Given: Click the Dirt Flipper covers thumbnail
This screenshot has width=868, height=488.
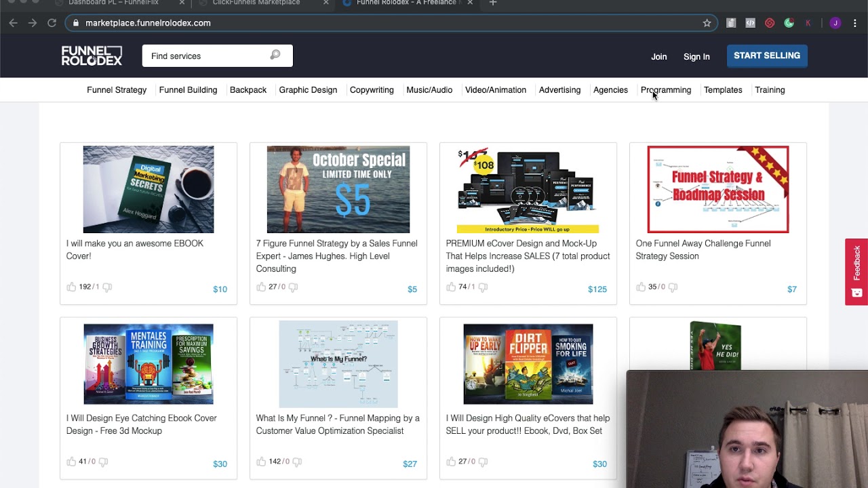Looking at the screenshot, I should (x=528, y=364).
